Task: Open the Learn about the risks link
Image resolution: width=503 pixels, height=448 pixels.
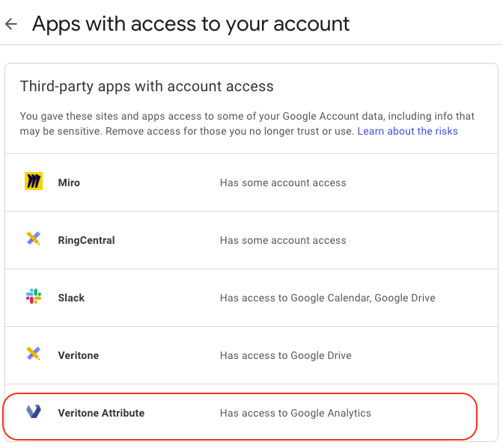Action: (407, 131)
